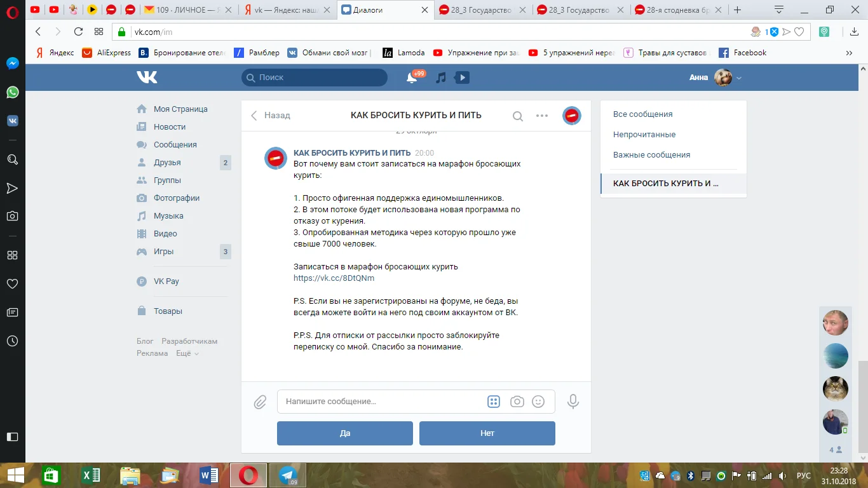The width and height of the screenshot is (868, 488).
Task: Select the 'Диалоги' browser tab
Action: [386, 10]
